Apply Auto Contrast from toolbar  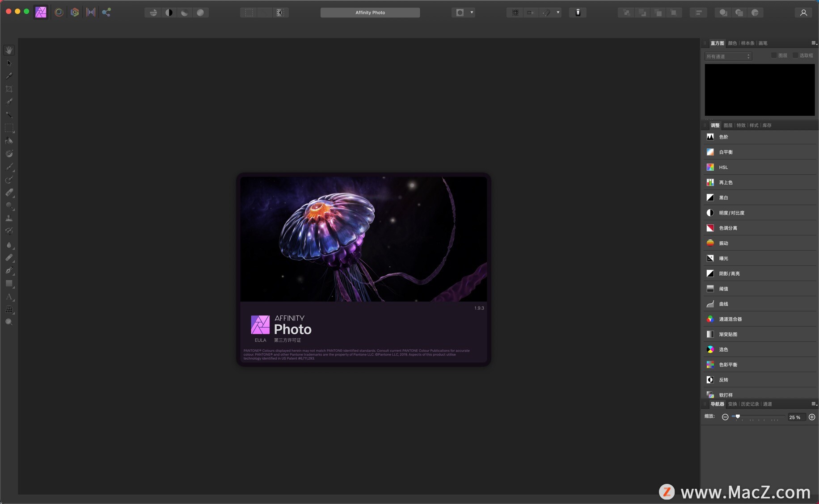point(169,13)
